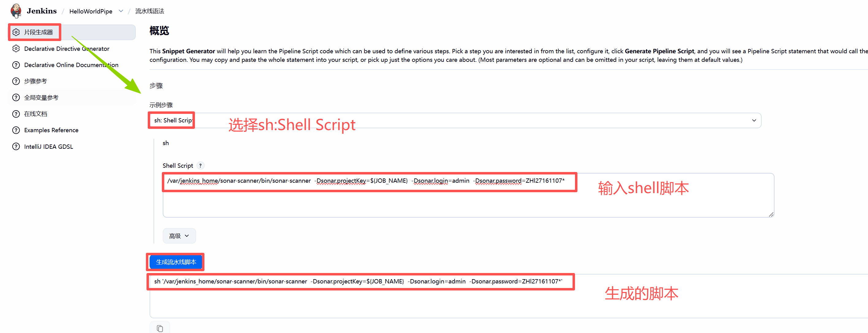868x333 pixels.
Task: Click the 概览 heading
Action: point(159,31)
